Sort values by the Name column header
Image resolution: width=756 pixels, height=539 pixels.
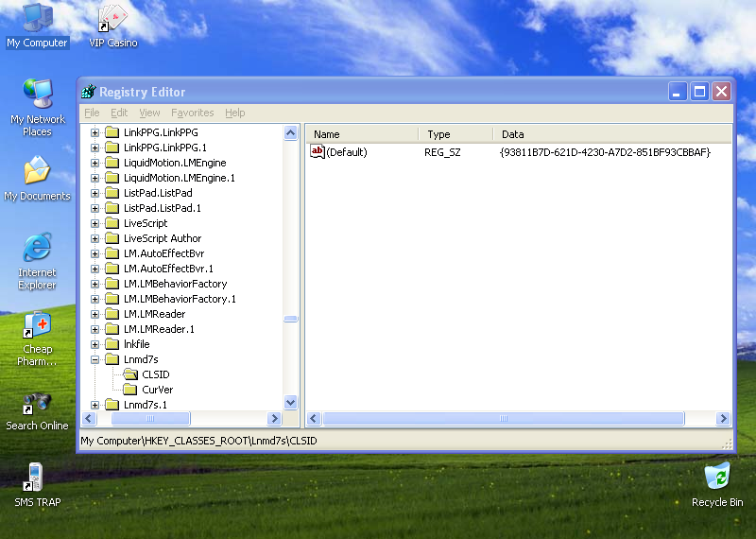(362, 134)
